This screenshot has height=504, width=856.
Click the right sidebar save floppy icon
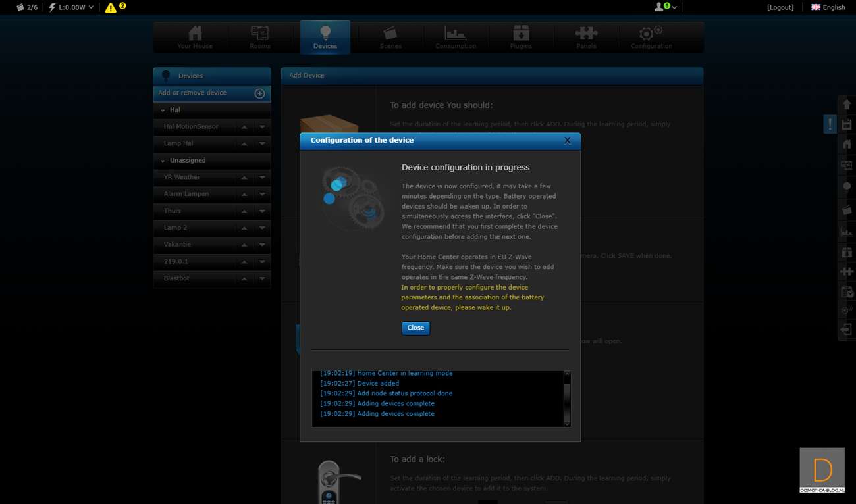(847, 124)
